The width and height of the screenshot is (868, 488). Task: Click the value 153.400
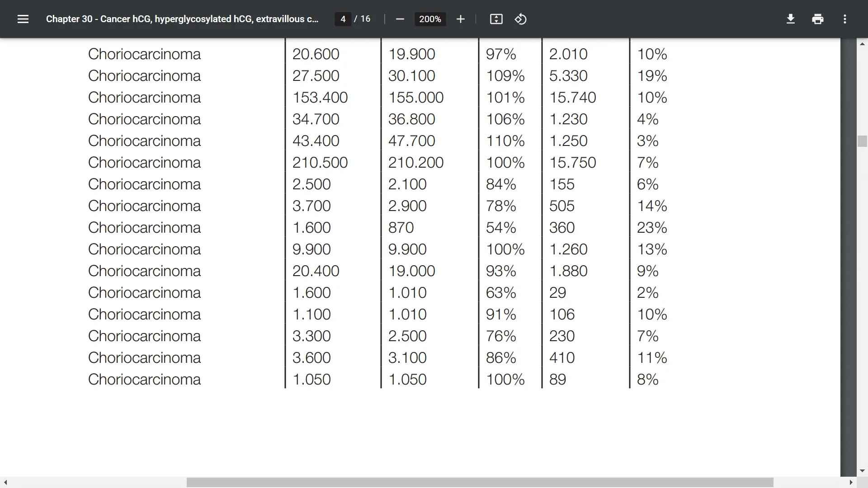[320, 97]
